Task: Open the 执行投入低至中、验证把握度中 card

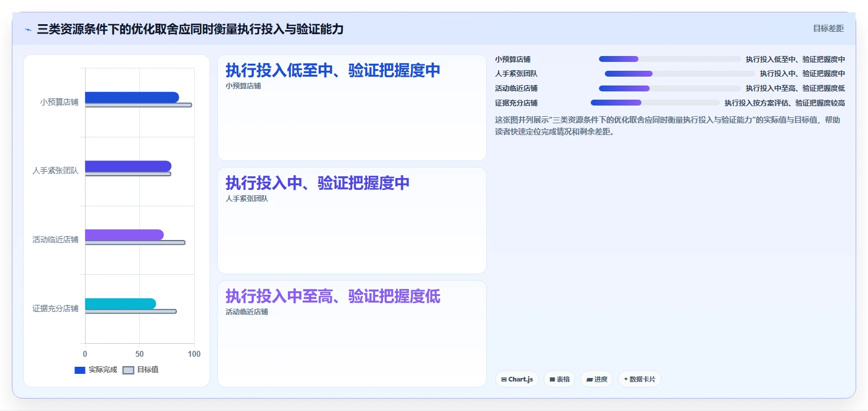Action: tap(352, 107)
